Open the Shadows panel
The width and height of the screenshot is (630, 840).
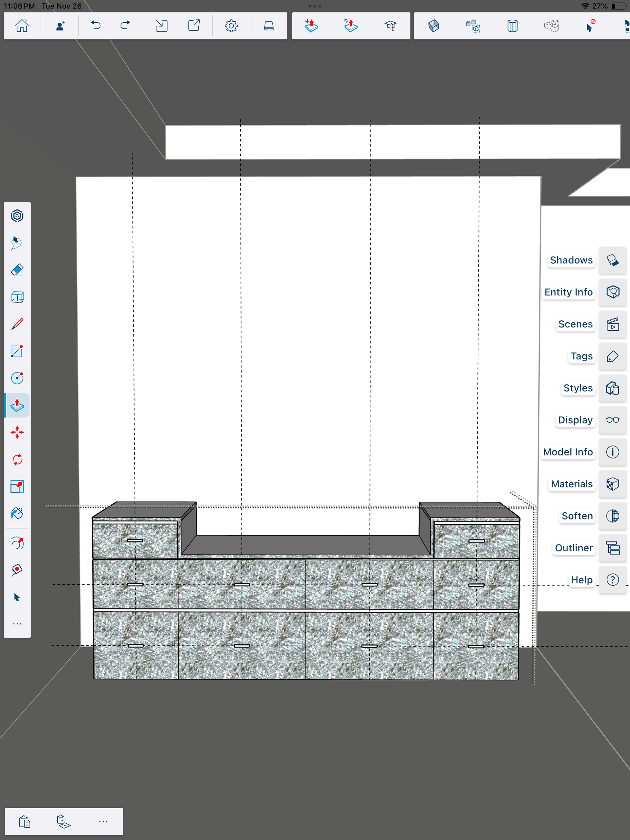click(x=612, y=260)
